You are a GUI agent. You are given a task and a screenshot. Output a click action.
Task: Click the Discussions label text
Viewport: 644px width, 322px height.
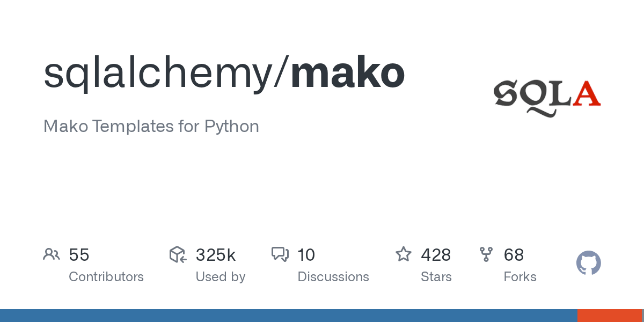(x=333, y=277)
